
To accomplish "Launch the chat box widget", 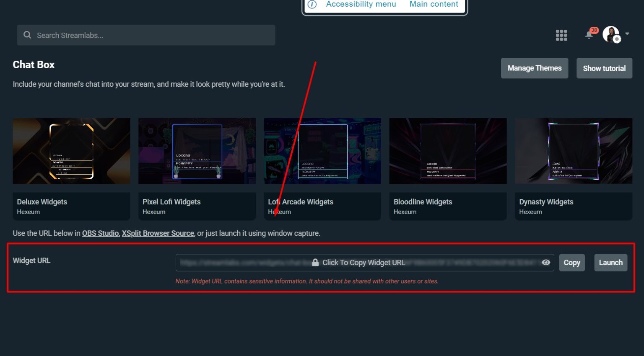I will point(610,263).
